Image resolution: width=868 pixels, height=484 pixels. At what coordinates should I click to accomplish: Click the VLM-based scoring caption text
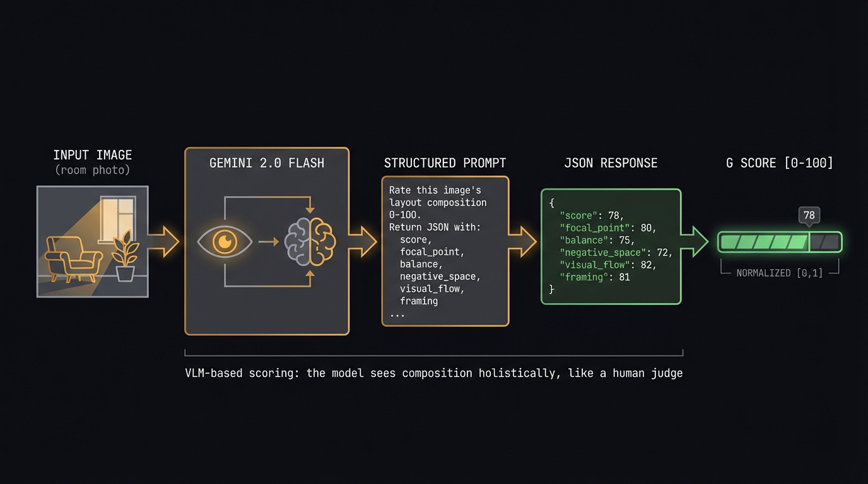[434, 373]
